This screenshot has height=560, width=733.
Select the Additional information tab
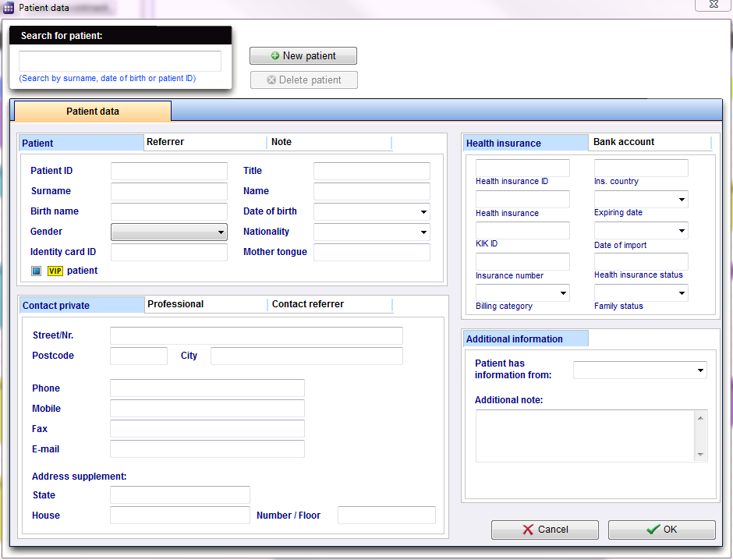click(526, 339)
